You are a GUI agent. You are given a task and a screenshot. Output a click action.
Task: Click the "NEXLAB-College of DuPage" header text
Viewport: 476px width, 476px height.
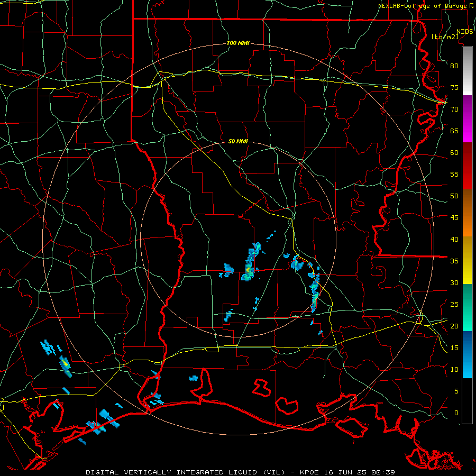click(423, 6)
